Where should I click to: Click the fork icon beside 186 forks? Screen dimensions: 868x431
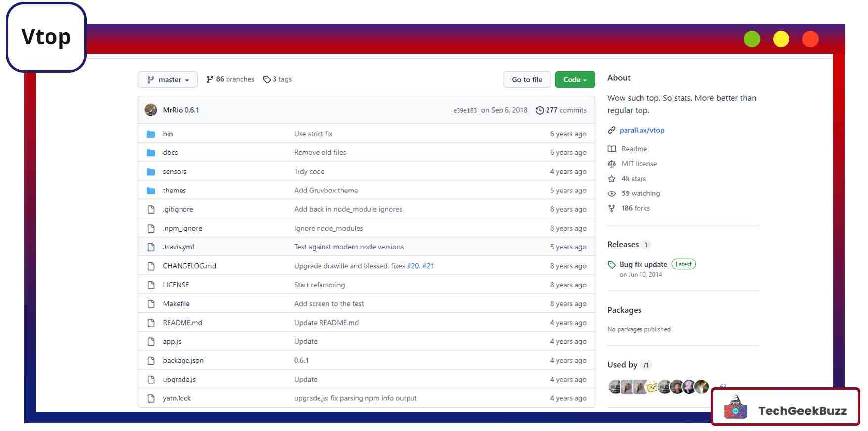(x=612, y=208)
